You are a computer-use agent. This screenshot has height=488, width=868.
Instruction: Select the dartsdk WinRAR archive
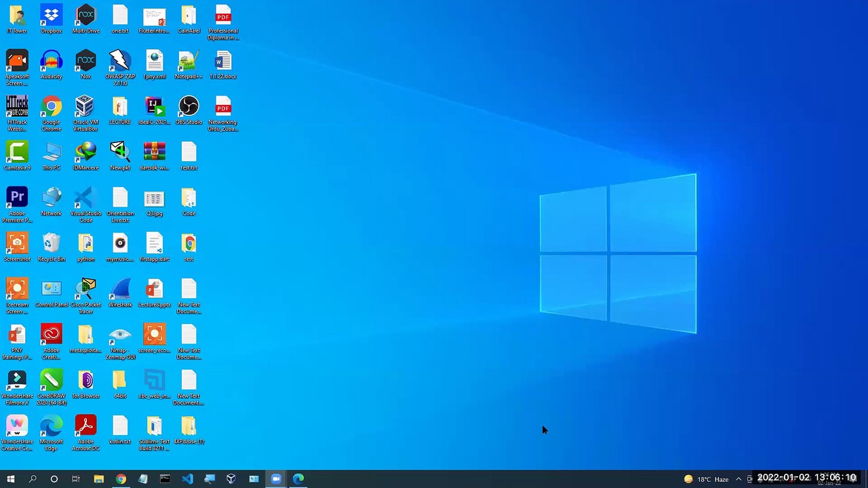pyautogui.click(x=154, y=156)
